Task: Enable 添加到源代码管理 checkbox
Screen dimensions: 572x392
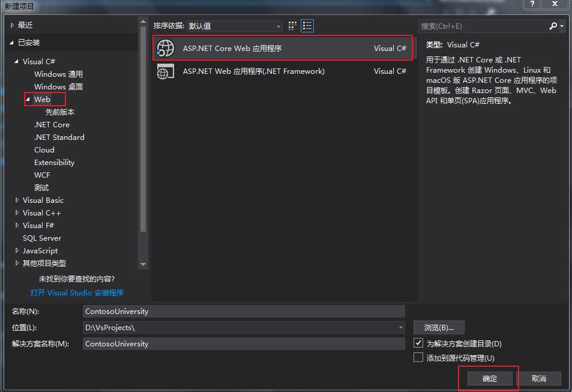Action: click(x=418, y=357)
